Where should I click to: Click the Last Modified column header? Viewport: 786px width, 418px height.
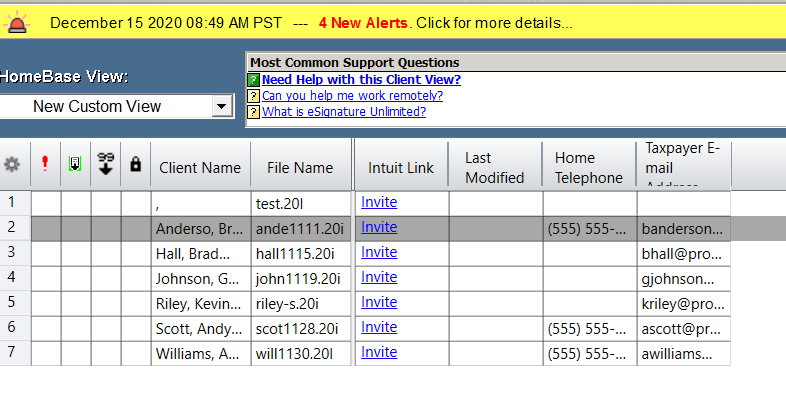tap(494, 168)
